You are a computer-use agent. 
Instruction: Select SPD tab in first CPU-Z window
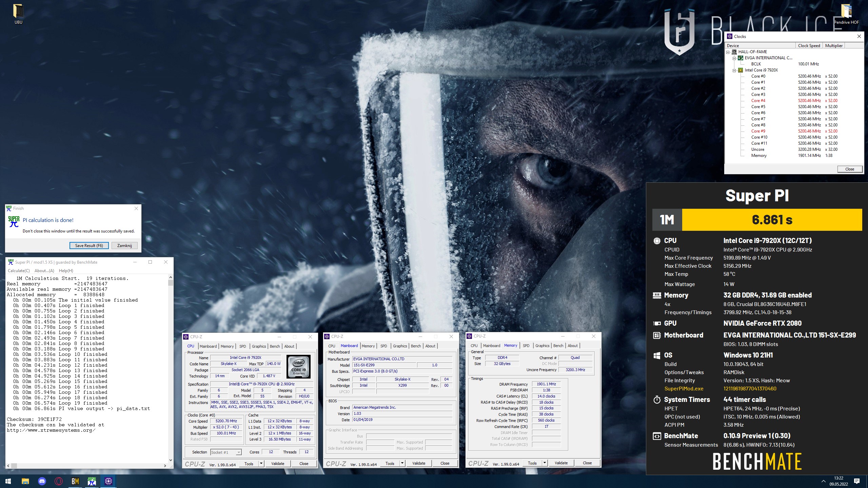tap(243, 346)
